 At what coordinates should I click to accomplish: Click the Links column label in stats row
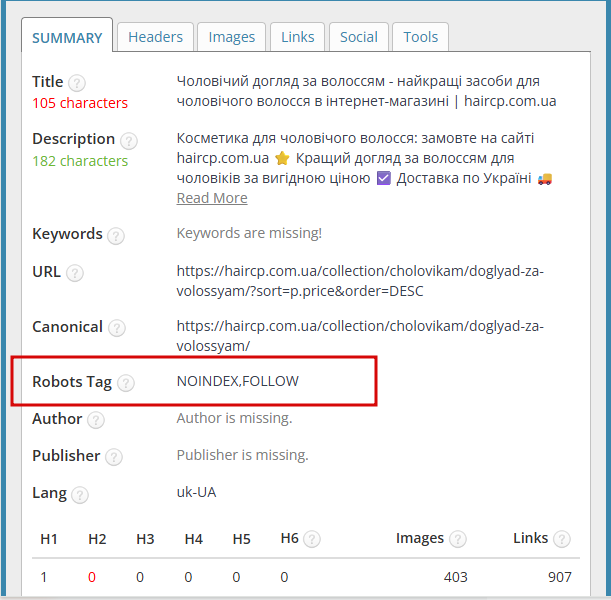point(530,538)
